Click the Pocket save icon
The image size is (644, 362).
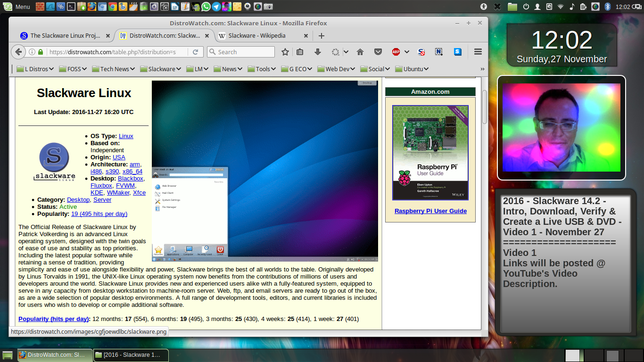(x=378, y=52)
